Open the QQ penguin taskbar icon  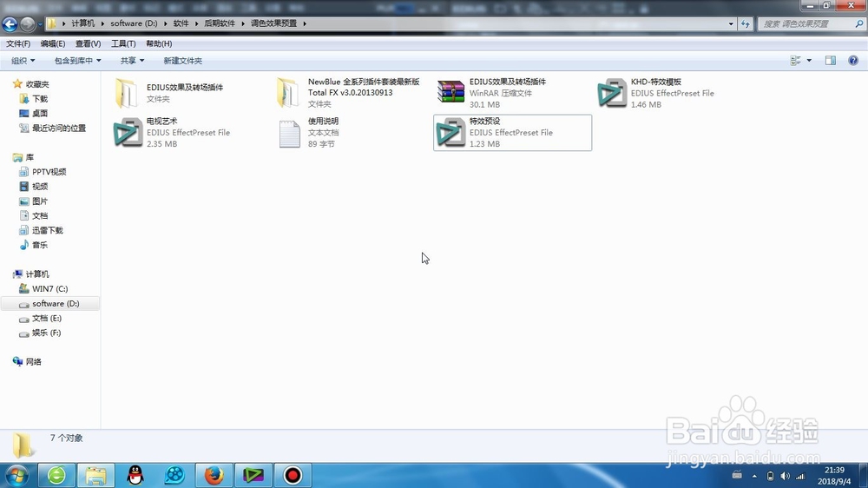pyautogui.click(x=135, y=475)
